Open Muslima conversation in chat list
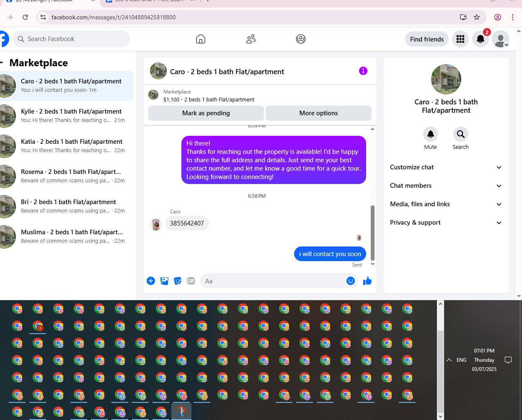This screenshot has height=420, width=522. pyautogui.click(x=67, y=237)
